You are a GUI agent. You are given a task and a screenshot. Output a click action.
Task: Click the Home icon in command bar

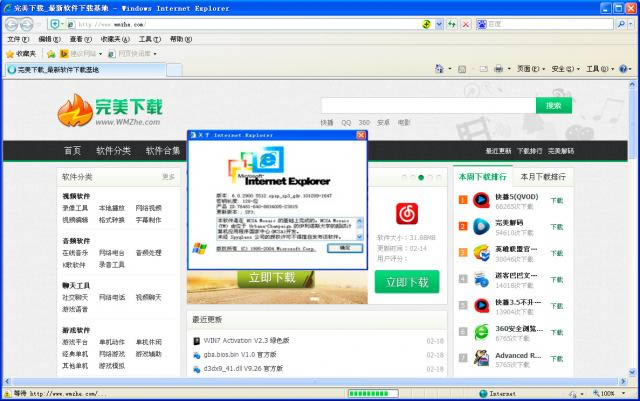pos(439,69)
